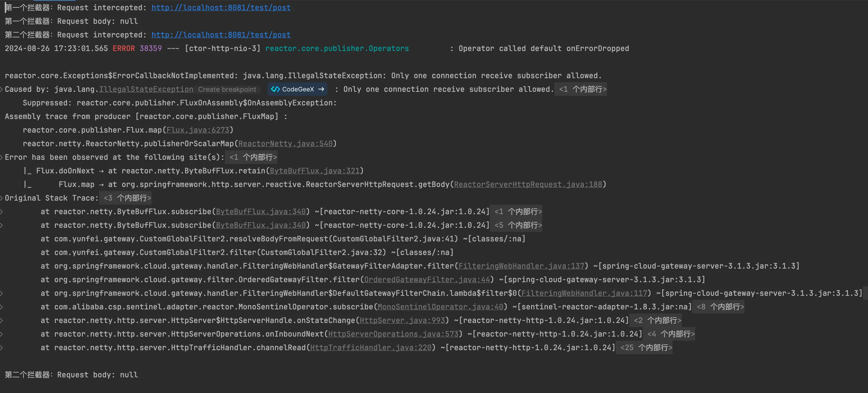The width and height of the screenshot is (868, 393).
Task: Click the 'Suppressed: reactor.core.publisher.FluxOnAssembly' line
Action: click(x=180, y=103)
